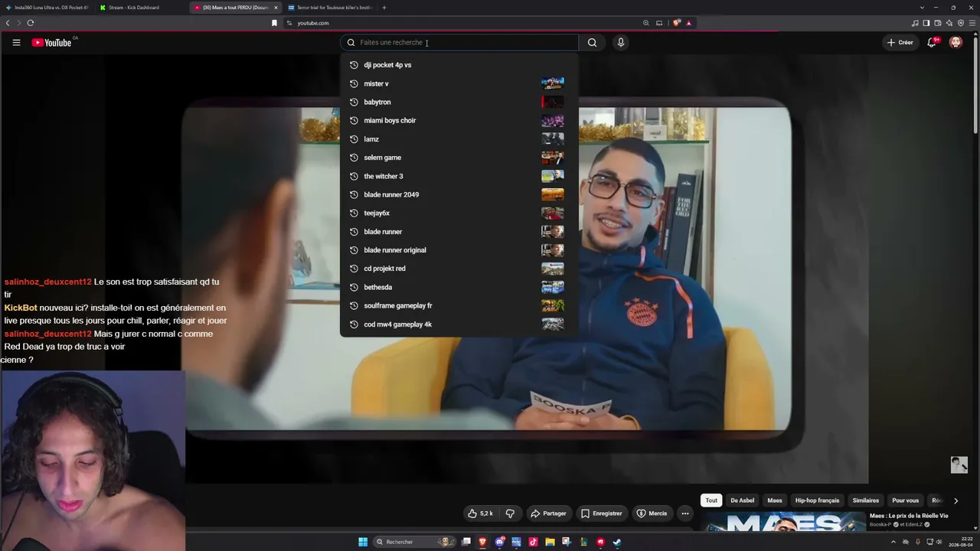Choose suggestion "blade runner 2049"
Image resolution: width=980 pixels, height=551 pixels.
(459, 194)
